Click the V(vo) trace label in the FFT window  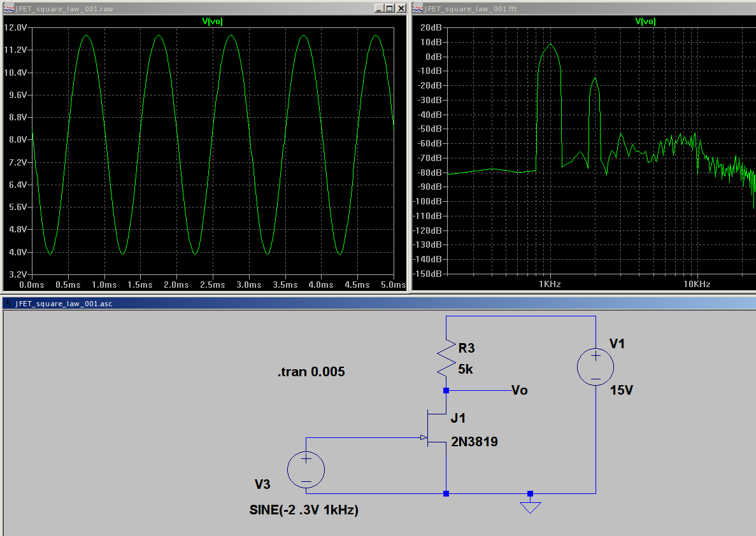coord(646,21)
